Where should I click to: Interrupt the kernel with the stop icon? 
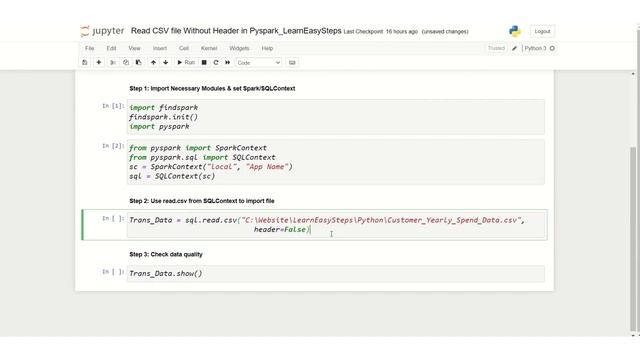(204, 62)
